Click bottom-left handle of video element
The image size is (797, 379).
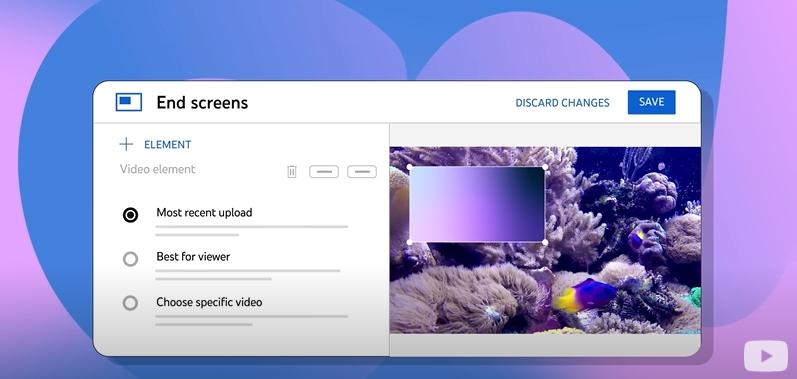(410, 242)
